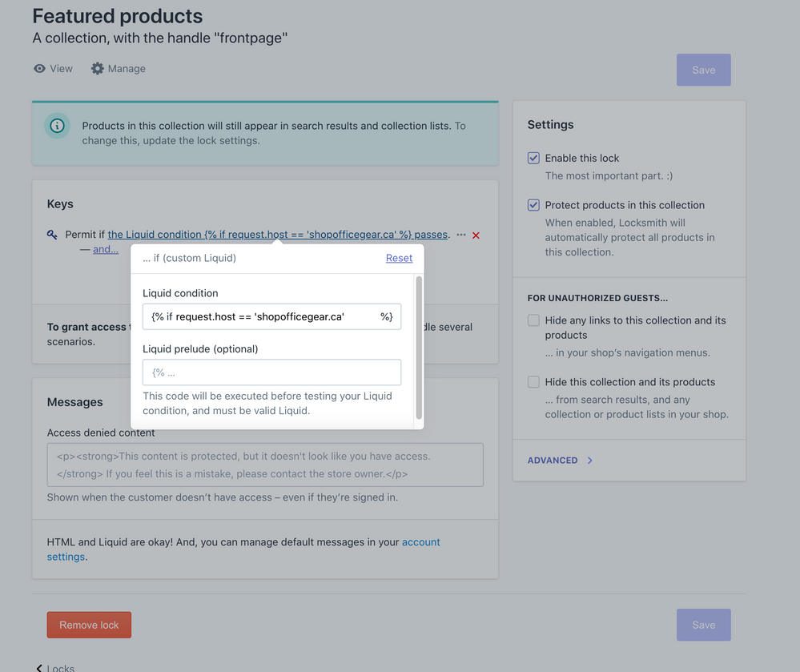Screen dimensions: 800x672
Task: Open the three-dots key options menu
Action: click(x=461, y=235)
